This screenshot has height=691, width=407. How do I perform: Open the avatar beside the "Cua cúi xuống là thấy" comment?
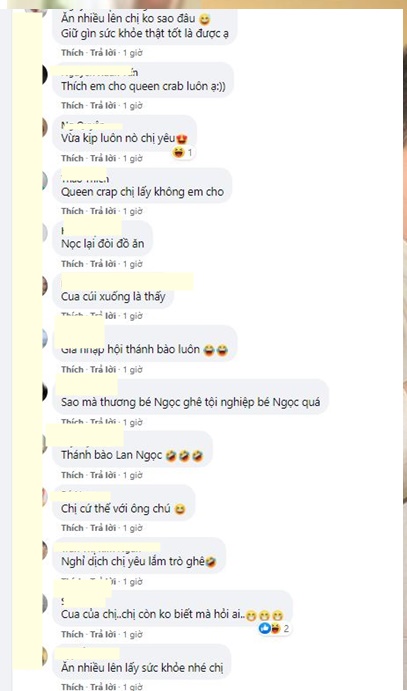coord(45,286)
